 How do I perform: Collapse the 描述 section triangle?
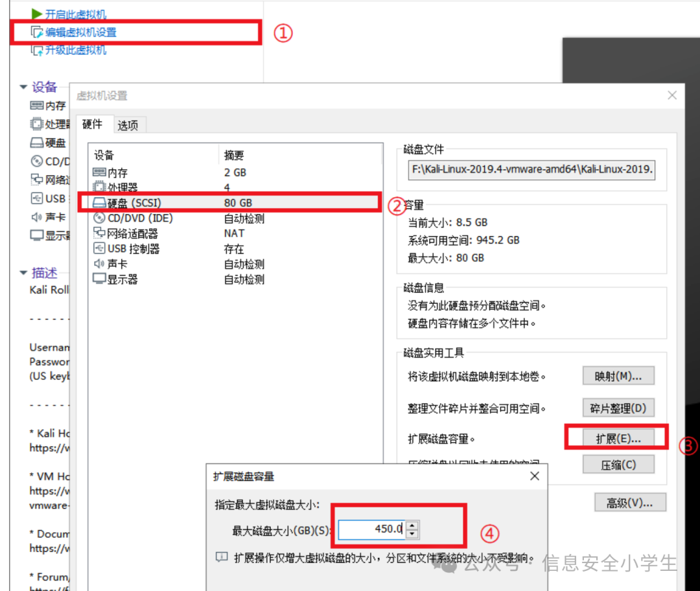click(23, 273)
